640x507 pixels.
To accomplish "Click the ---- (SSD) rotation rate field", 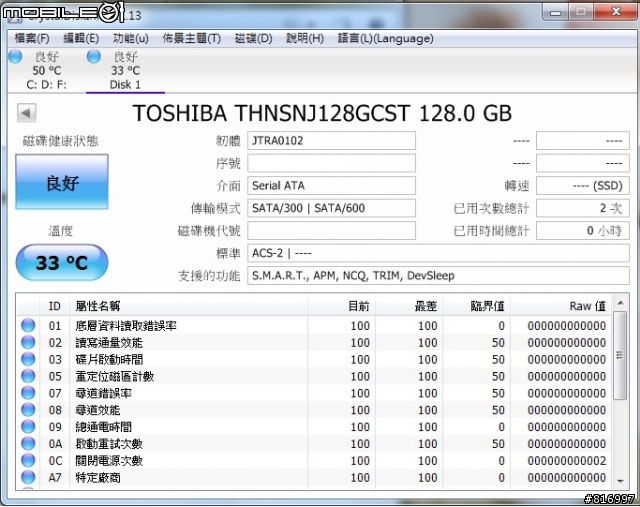I will [x=583, y=186].
